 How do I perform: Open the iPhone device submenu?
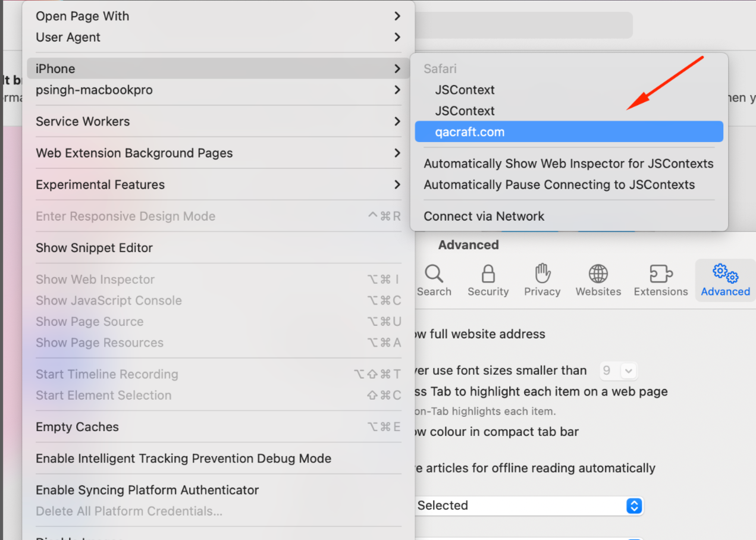(218, 68)
